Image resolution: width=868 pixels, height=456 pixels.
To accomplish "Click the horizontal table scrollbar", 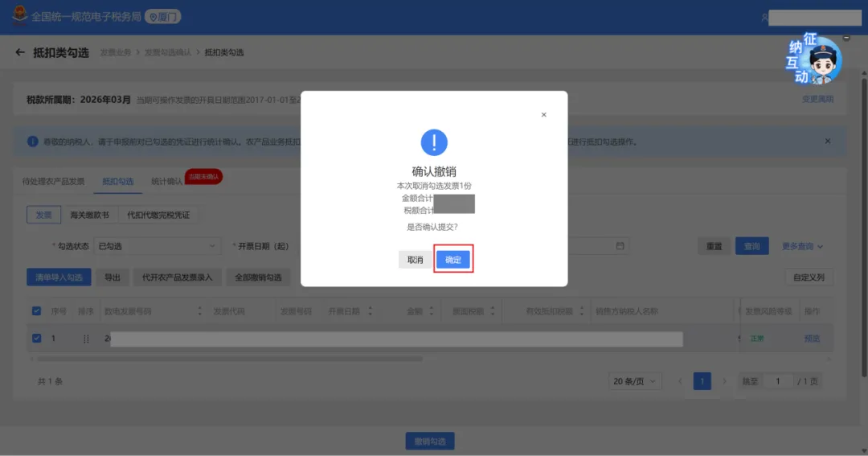I will pyautogui.click(x=230, y=359).
